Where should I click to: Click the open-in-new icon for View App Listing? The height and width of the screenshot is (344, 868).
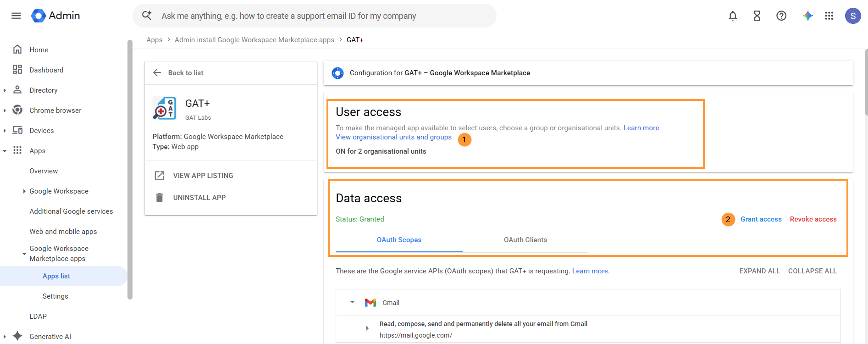click(x=160, y=176)
